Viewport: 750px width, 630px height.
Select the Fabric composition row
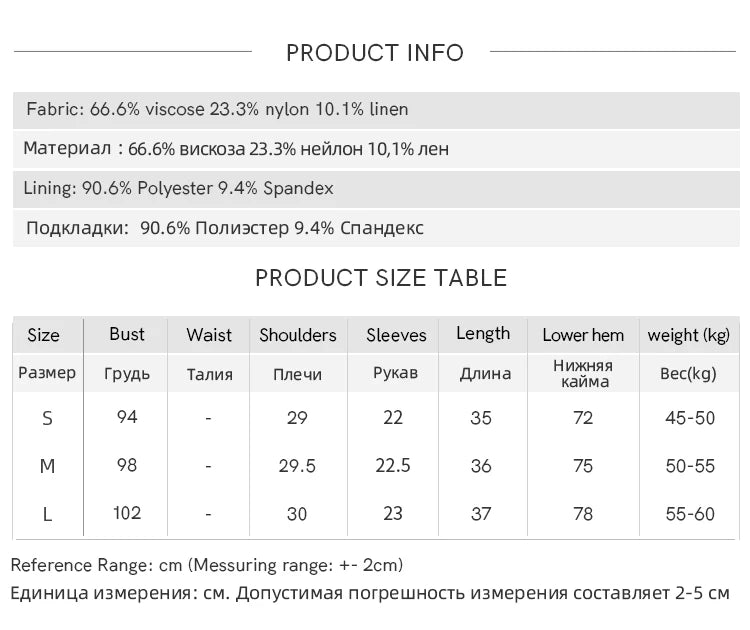click(376, 110)
